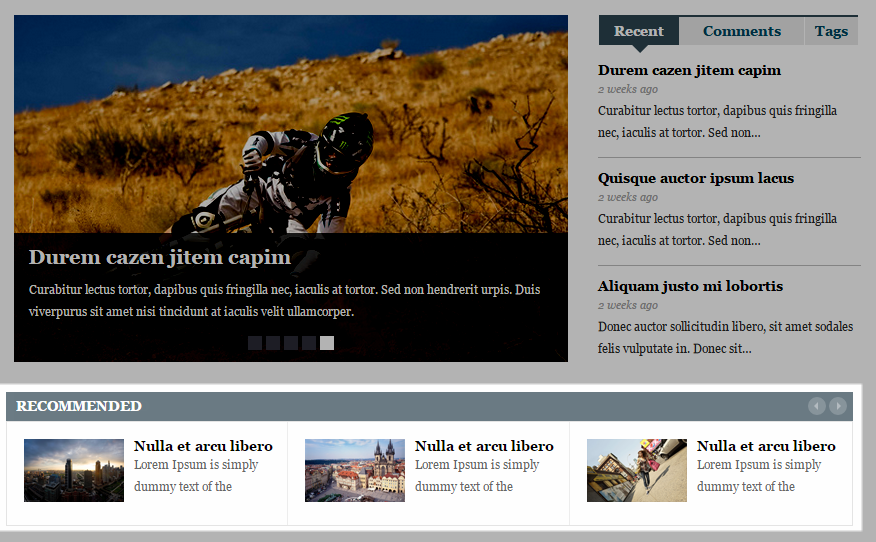Select the Tags tab
Screen dimensions: 876x542
click(831, 31)
